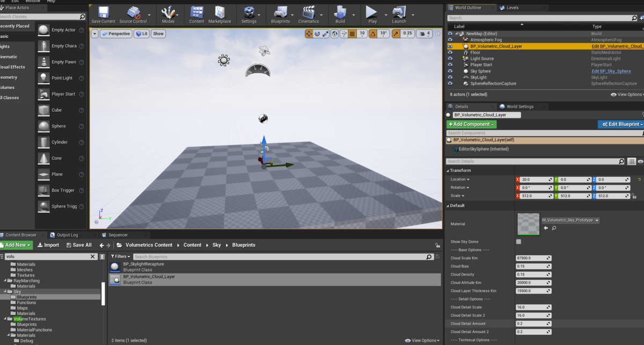
Task: Open the Filters dropdown in Content Browser
Action: 121,257
